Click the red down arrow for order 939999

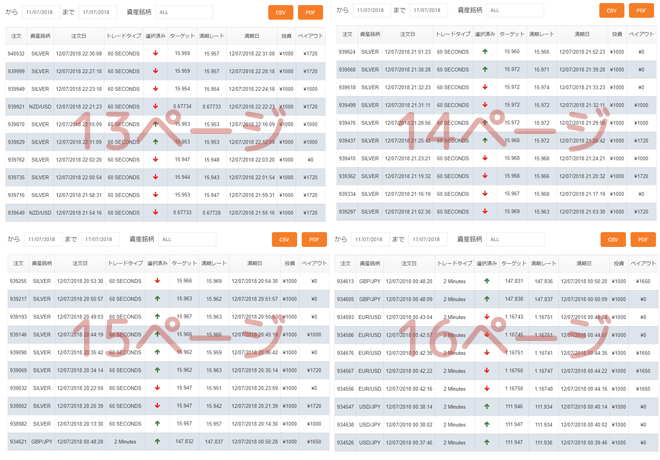(x=156, y=71)
